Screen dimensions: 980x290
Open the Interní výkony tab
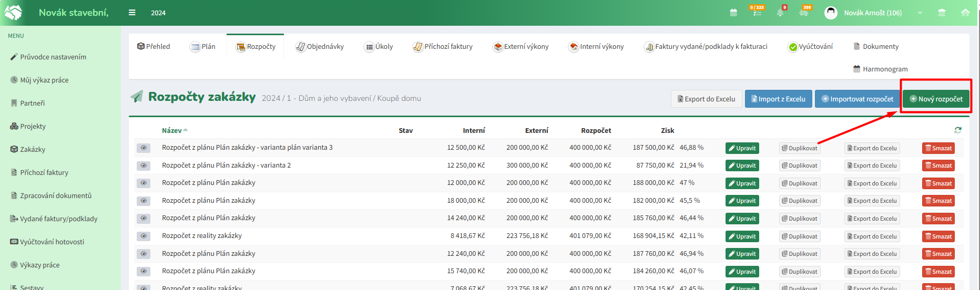click(x=596, y=46)
